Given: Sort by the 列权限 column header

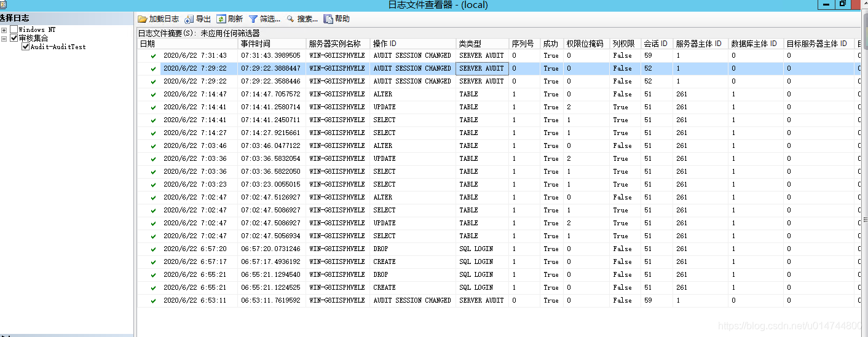Looking at the screenshot, I should pyautogui.click(x=625, y=44).
